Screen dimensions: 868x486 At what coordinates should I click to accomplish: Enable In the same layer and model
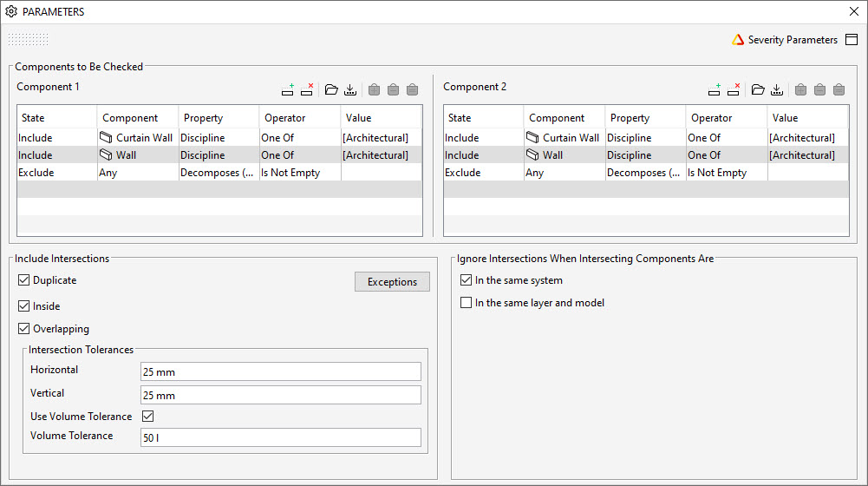coord(467,303)
